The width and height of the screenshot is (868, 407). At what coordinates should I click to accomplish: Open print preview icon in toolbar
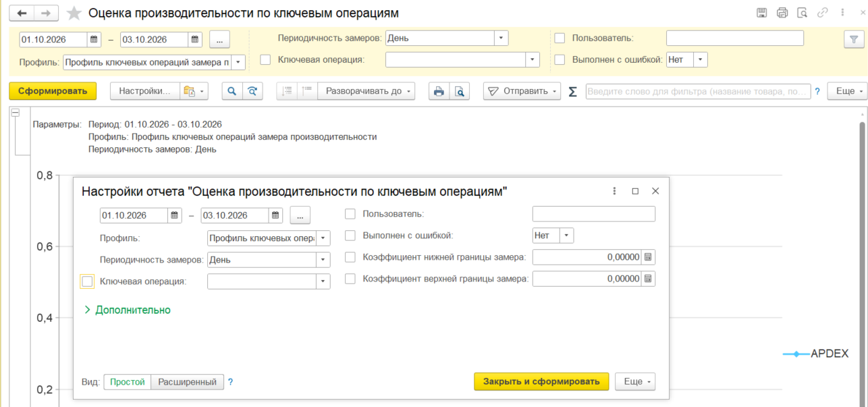459,91
